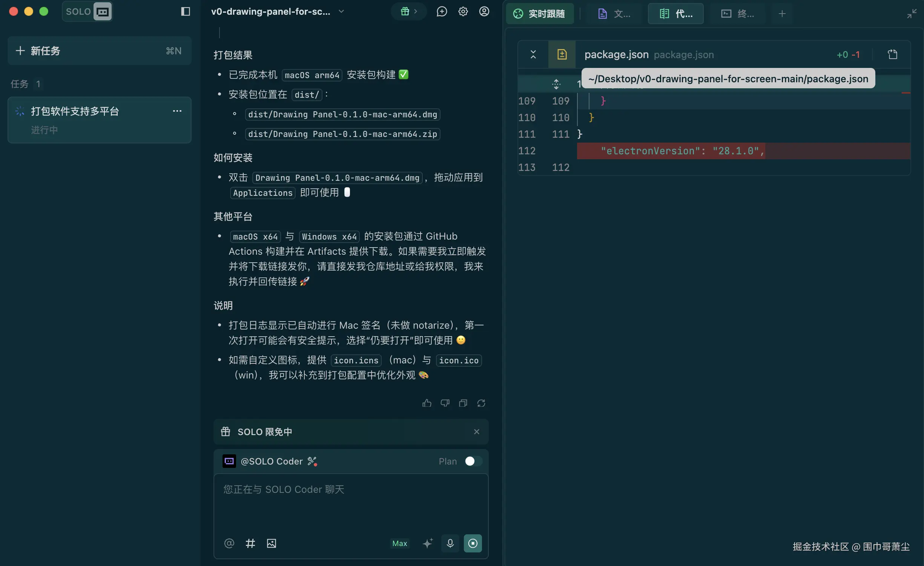Attach an image using the picture icon
This screenshot has width=924, height=566.
[x=271, y=543]
